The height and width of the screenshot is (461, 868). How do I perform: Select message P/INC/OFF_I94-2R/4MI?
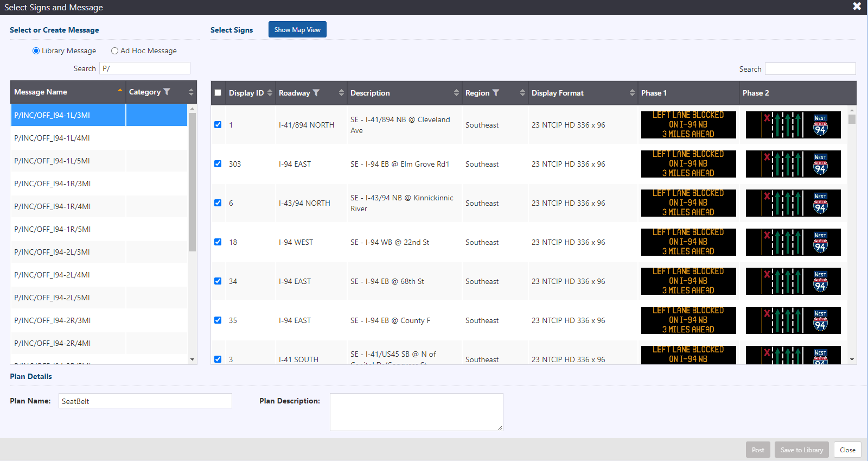(x=99, y=343)
